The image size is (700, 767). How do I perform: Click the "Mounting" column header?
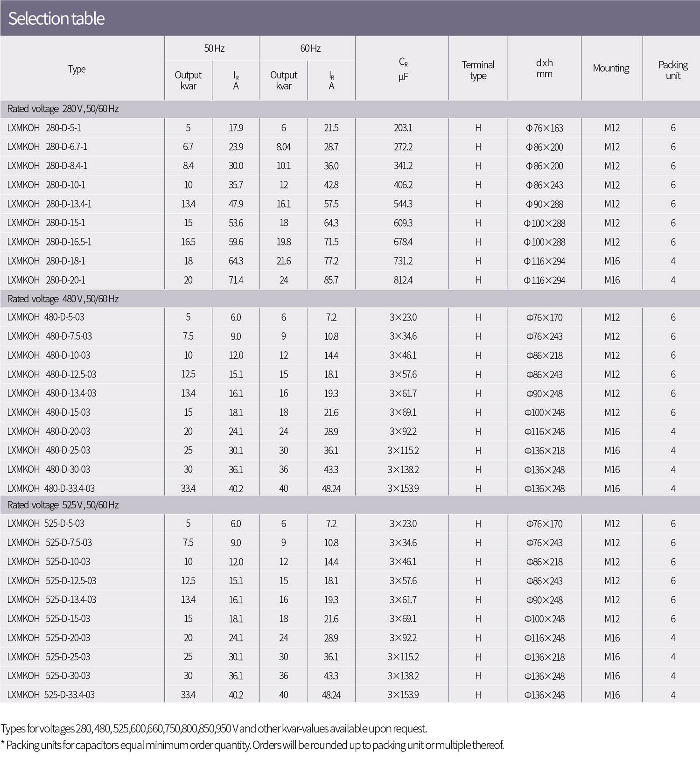point(611,68)
